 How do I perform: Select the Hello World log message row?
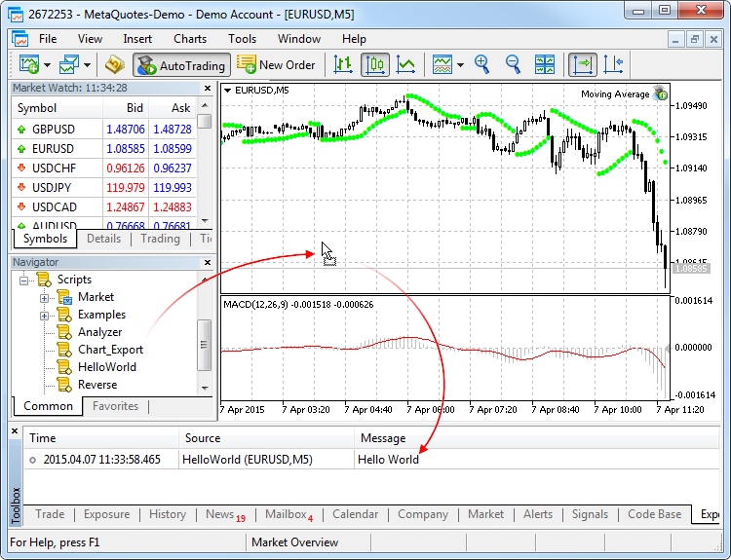tap(371, 460)
